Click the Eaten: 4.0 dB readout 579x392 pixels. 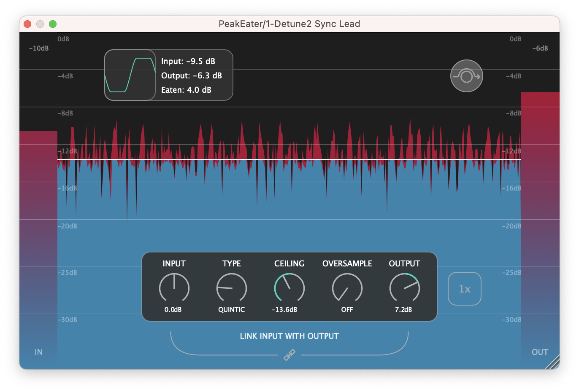(x=186, y=90)
